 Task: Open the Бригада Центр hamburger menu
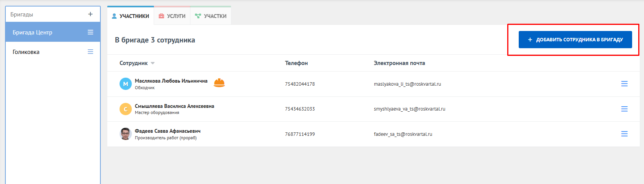[x=90, y=33]
